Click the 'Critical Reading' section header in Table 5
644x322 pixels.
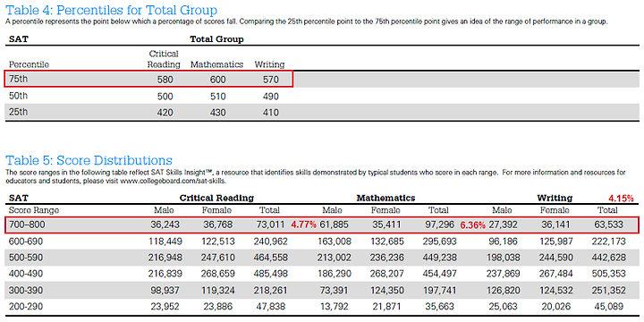point(216,198)
